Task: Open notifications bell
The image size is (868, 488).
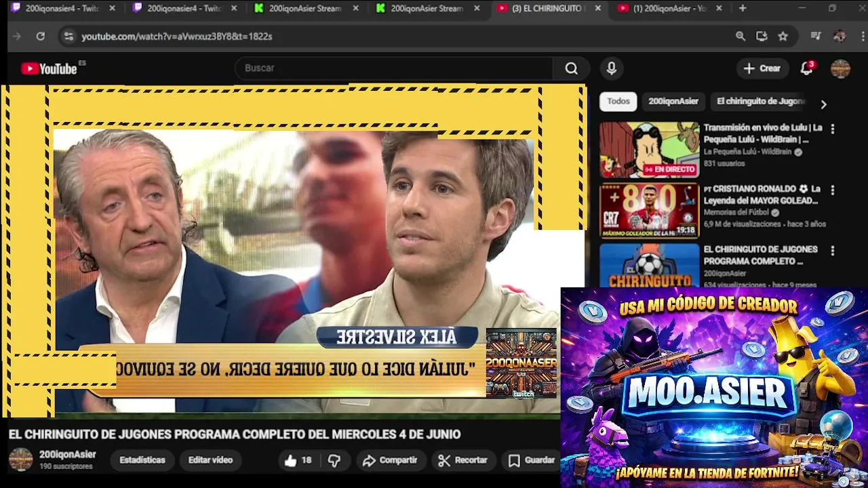Action: (x=806, y=68)
